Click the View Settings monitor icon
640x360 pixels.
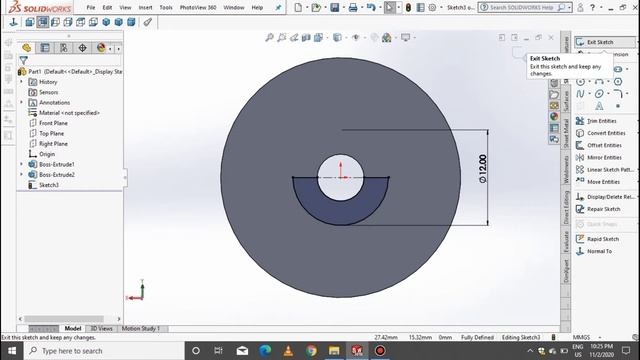coord(405,38)
